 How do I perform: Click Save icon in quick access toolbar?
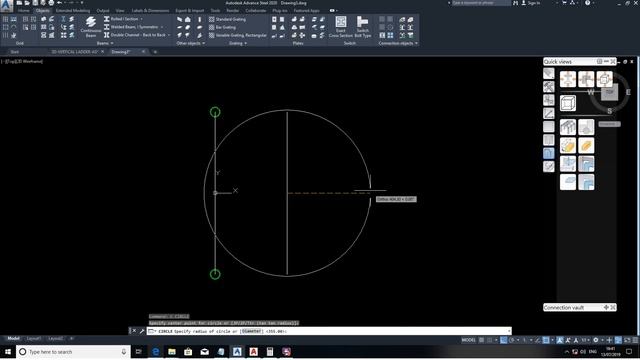(35, 3)
